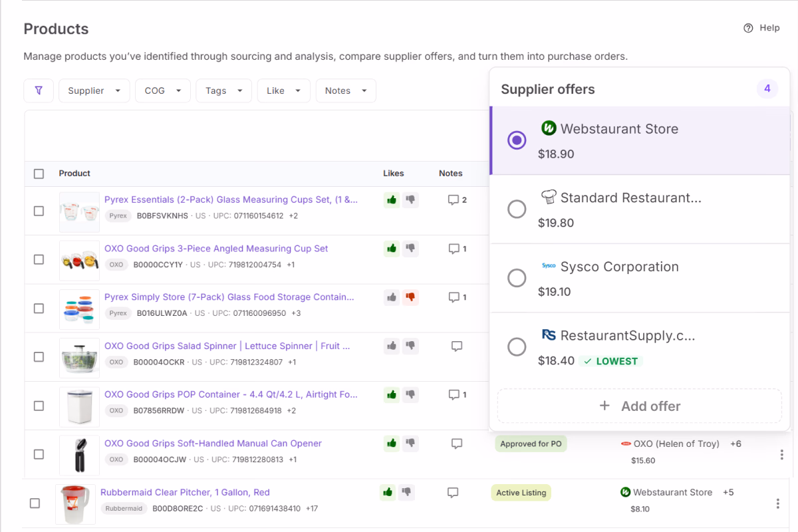This screenshot has width=798, height=532.
Task: Check the OXO POP Container row checkbox
Action: pos(39,406)
